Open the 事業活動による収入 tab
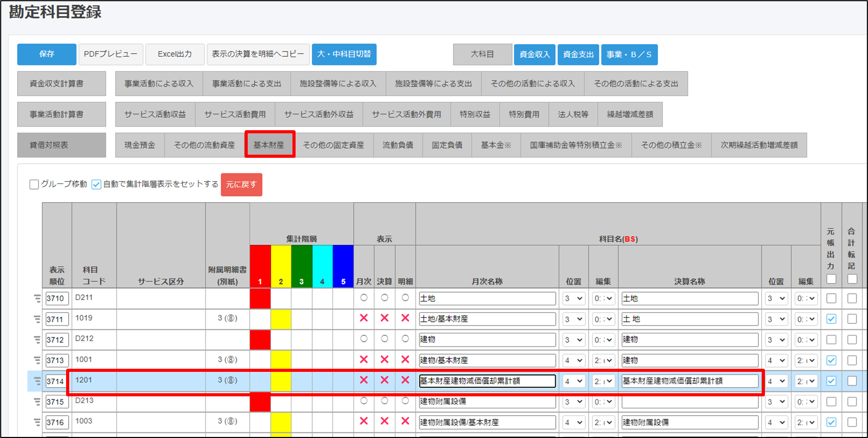 tap(159, 83)
